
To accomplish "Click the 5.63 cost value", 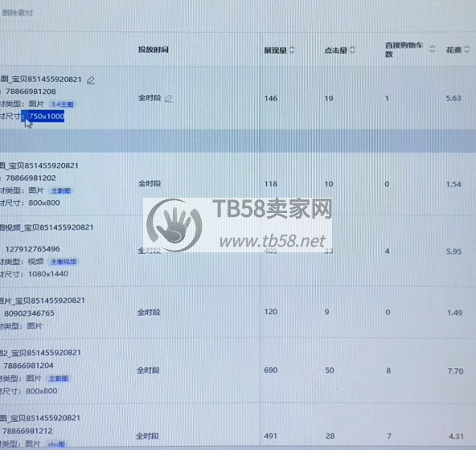I will point(453,98).
